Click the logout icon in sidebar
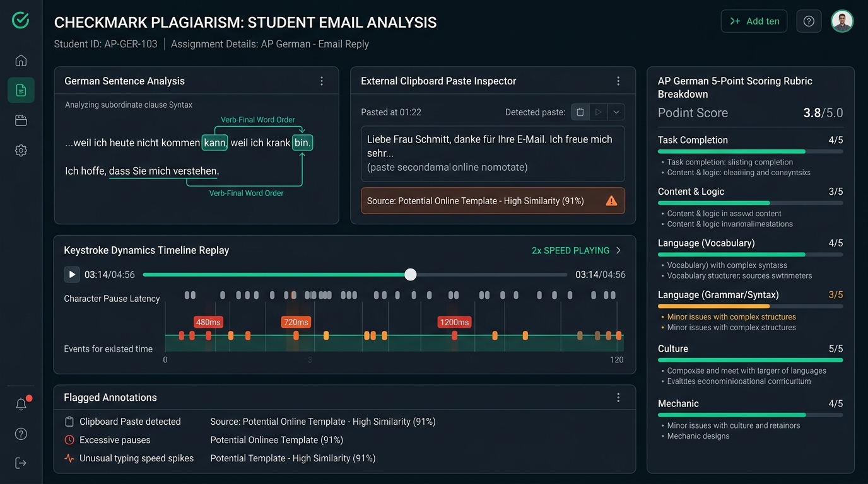This screenshot has height=484, width=868. click(x=21, y=463)
